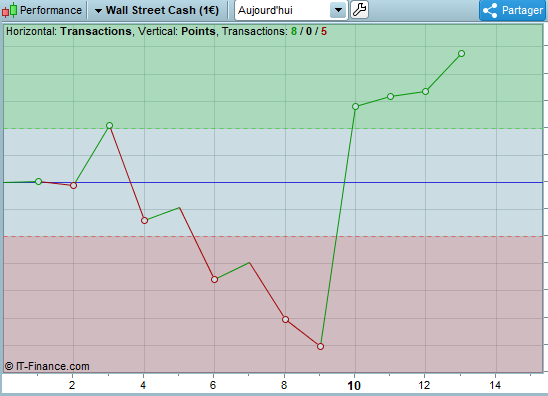Click the green point at transaction 12
Image resolution: width=548 pixels, height=396 pixels.
425,92
